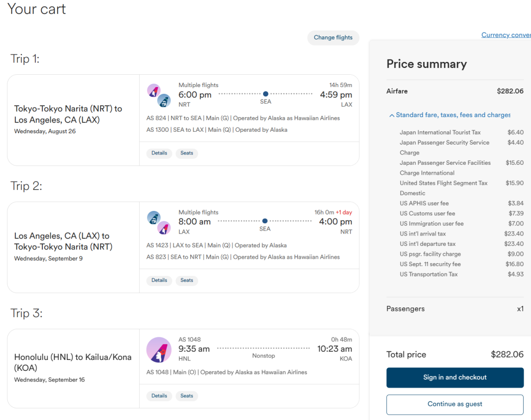The height and width of the screenshot is (420, 531).
Task: Click the Total price amount $282.06
Action: pyautogui.click(x=507, y=355)
